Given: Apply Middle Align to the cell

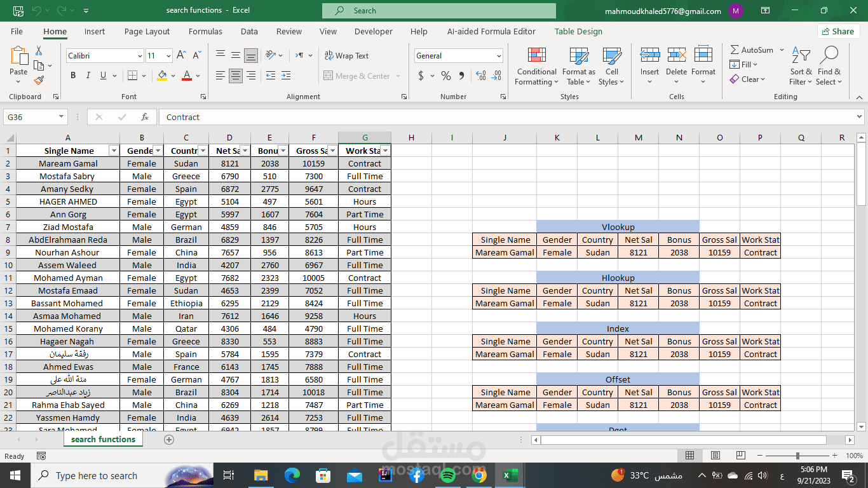Looking at the screenshot, I should click(236, 55).
